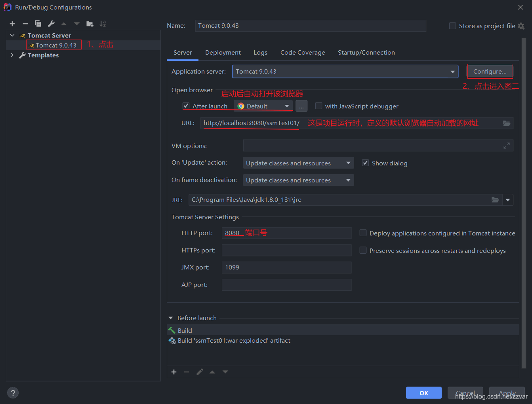The image size is (532, 404).
Task: Enable with JavaScript debugger
Action: pos(318,106)
